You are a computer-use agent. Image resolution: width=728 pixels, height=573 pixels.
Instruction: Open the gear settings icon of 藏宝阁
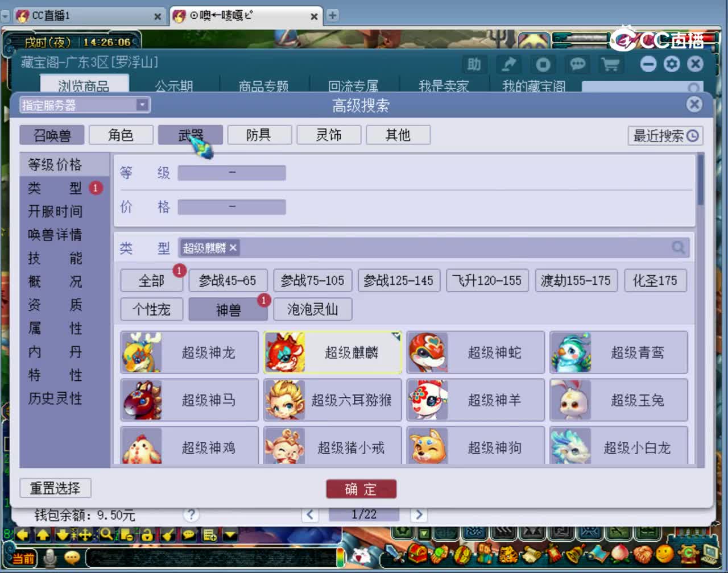[672, 64]
